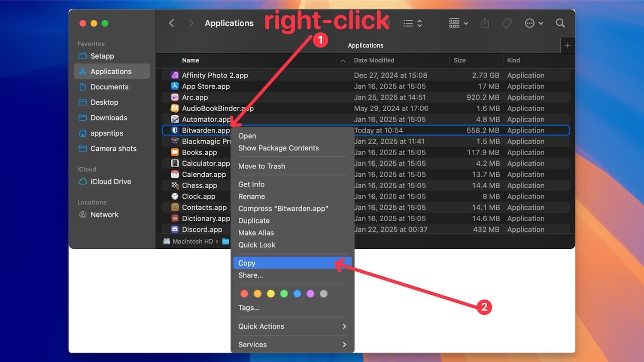Viewport: 644px width, 362px height.
Task: Click the Tags toolbar icon
Action: coord(507,23)
